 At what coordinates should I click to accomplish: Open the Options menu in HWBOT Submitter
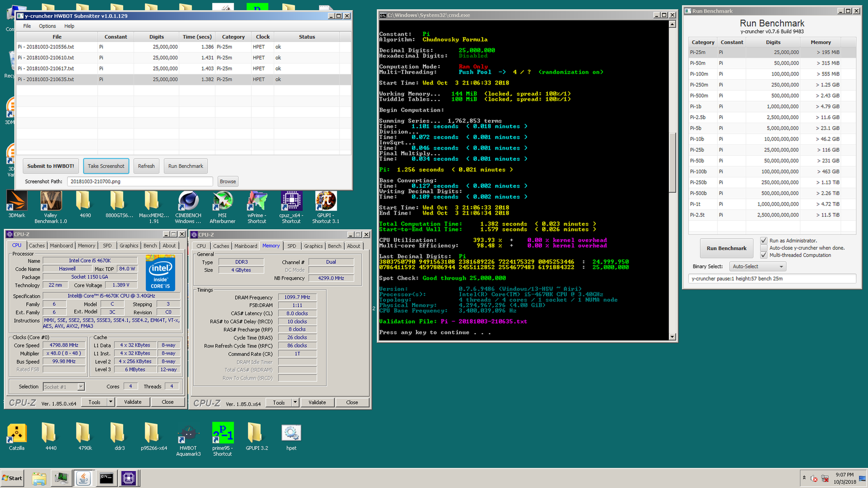(x=47, y=26)
